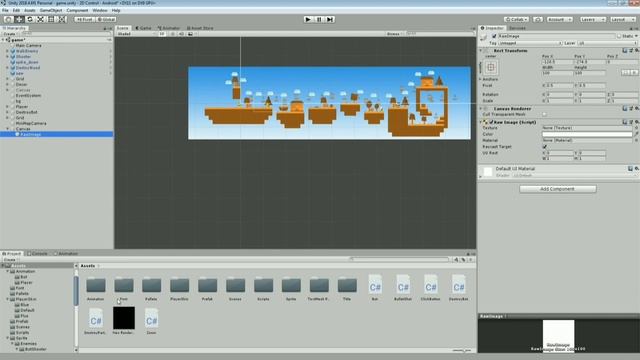This screenshot has width=640, height=360.
Task: Click the Width input field
Action: (558, 73)
